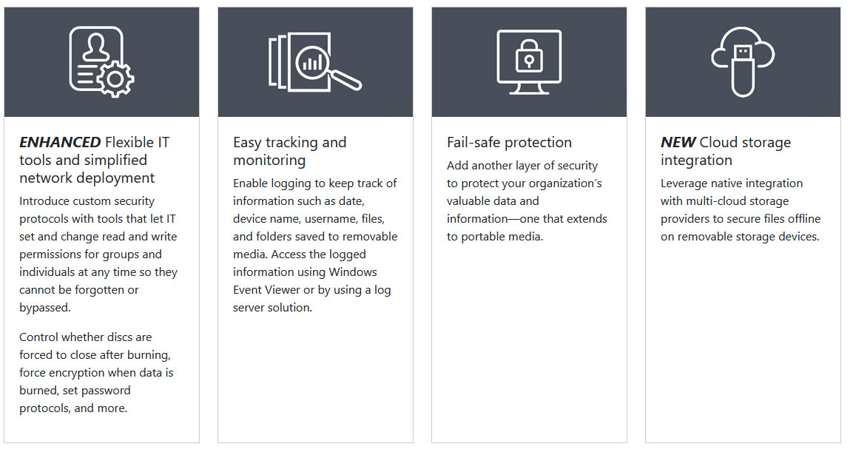The height and width of the screenshot is (455, 850).
Task: Click the USB stick below the cloud
Action: [x=743, y=71]
